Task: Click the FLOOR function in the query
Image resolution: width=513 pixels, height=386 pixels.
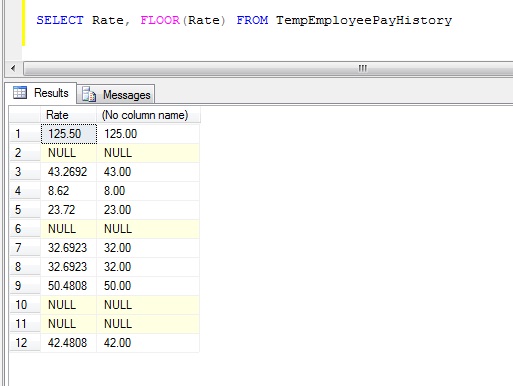Action: tap(160, 20)
